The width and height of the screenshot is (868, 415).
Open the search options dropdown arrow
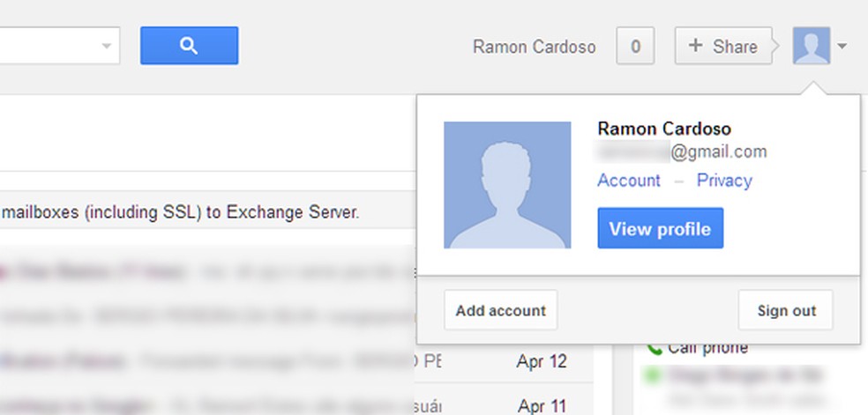[x=106, y=46]
